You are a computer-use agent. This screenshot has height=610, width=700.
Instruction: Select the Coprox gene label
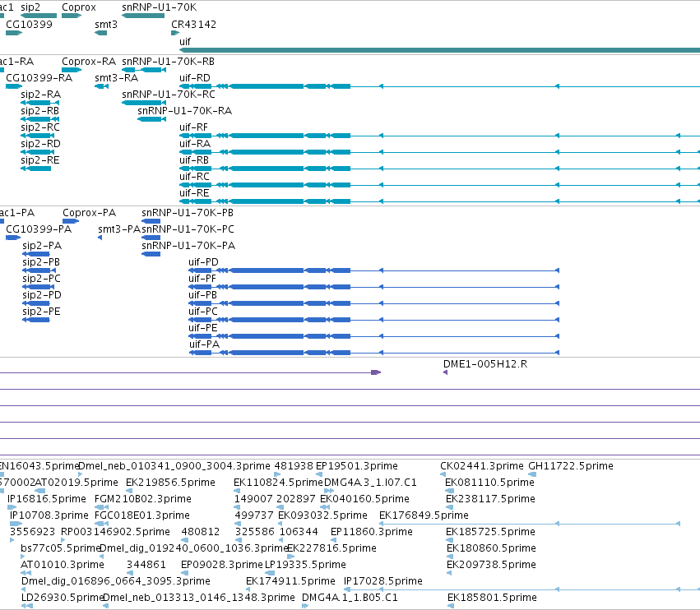click(x=79, y=7)
